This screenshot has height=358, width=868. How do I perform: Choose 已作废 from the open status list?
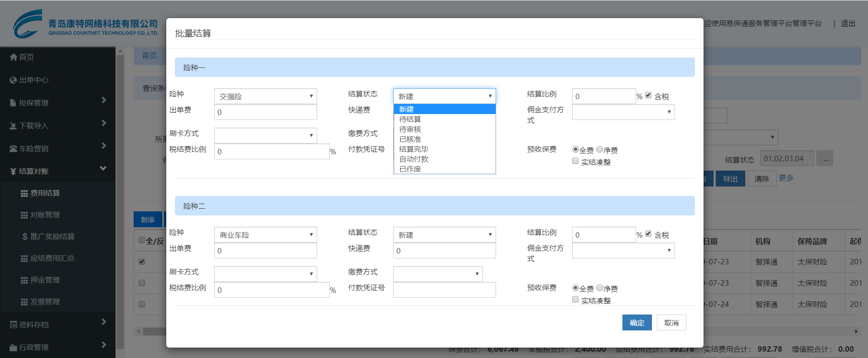point(410,169)
